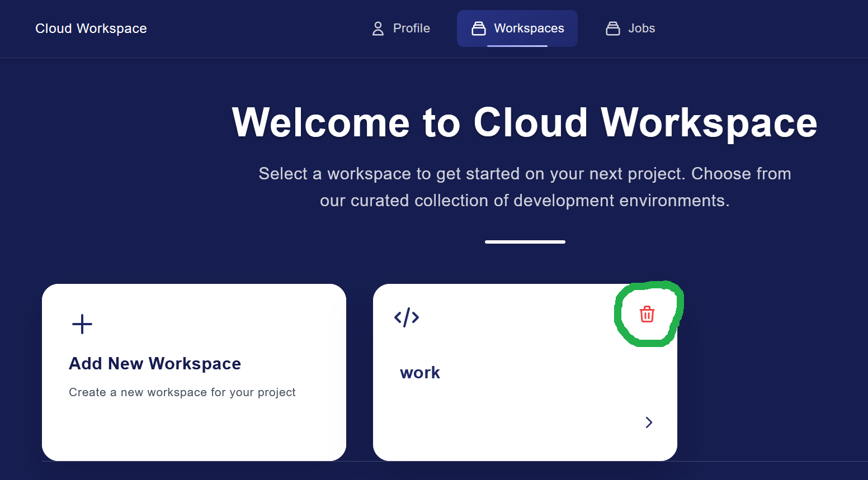The width and height of the screenshot is (868, 480).
Task: Click the "work" workspace name
Action: pyautogui.click(x=420, y=373)
